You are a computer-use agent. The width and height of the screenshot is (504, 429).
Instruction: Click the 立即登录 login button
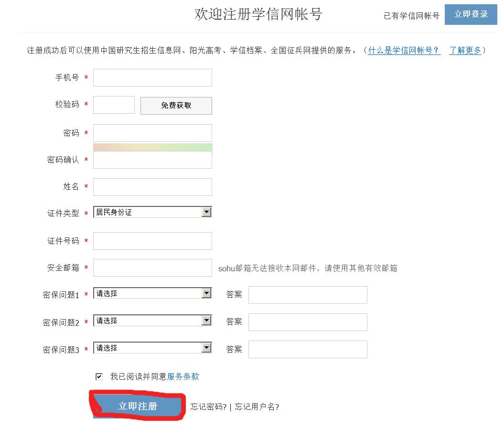471,14
